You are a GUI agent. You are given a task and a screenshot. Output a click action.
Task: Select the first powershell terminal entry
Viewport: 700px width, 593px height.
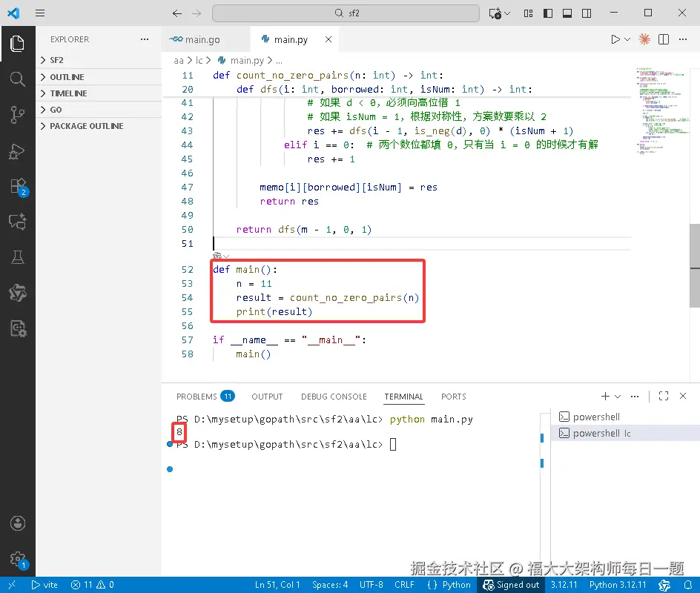(x=625, y=417)
